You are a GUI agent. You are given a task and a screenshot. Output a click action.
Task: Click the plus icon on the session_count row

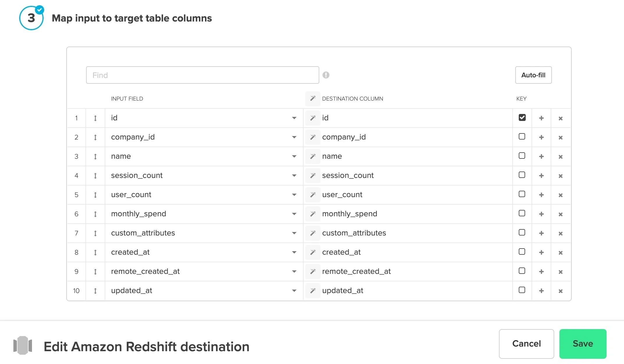coord(541,175)
